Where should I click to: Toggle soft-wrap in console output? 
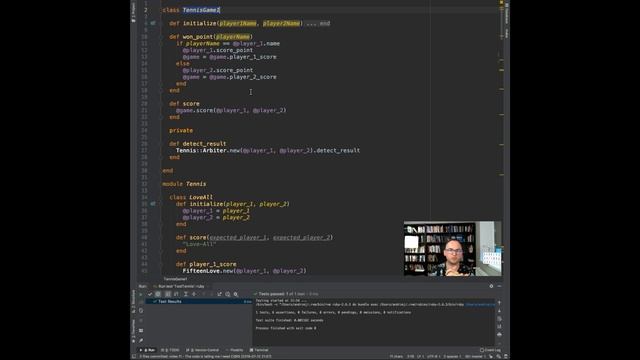click(x=499, y=318)
